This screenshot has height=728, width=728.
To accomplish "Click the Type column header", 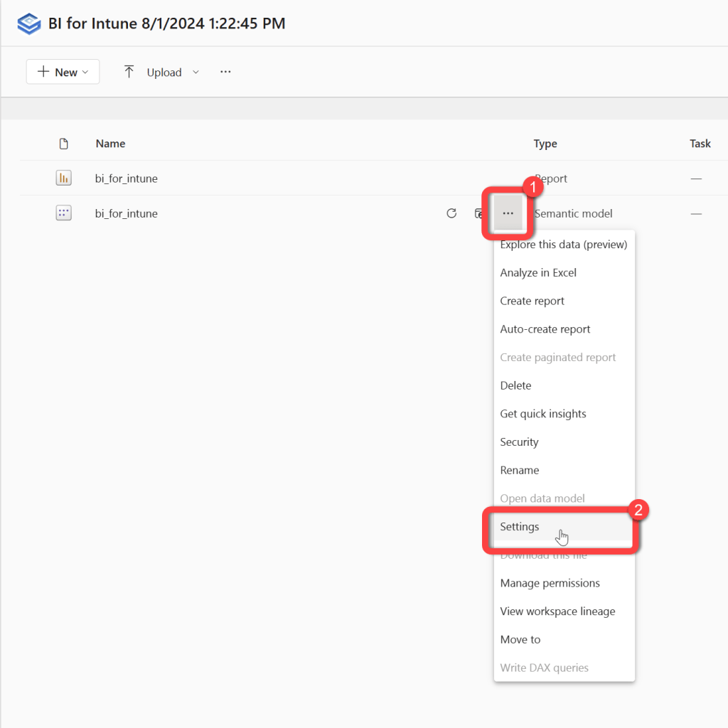I will click(x=545, y=143).
